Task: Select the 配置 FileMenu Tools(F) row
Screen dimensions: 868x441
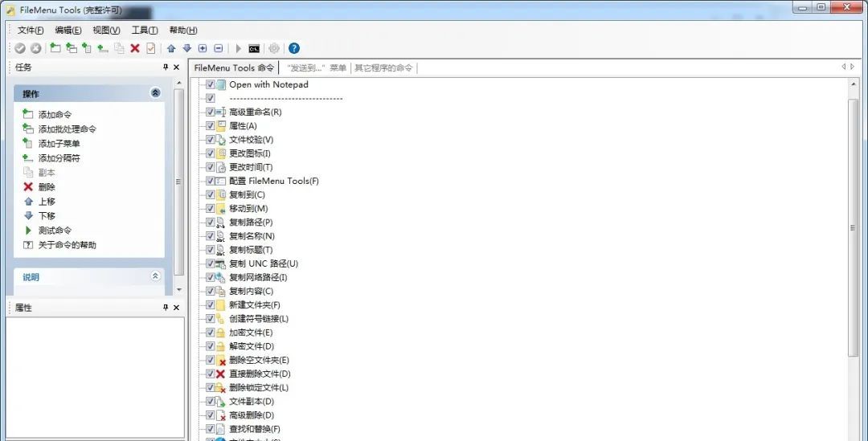Action: tap(273, 181)
